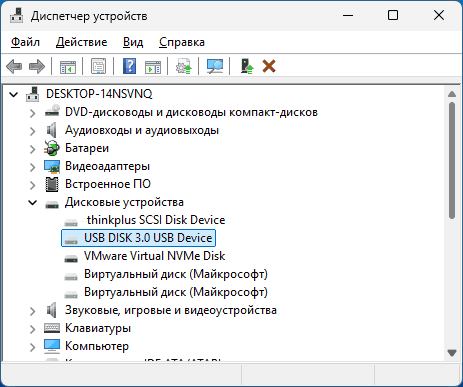This screenshot has height=387, width=463.
Task: Select the Клавиатуры label
Action: click(98, 328)
